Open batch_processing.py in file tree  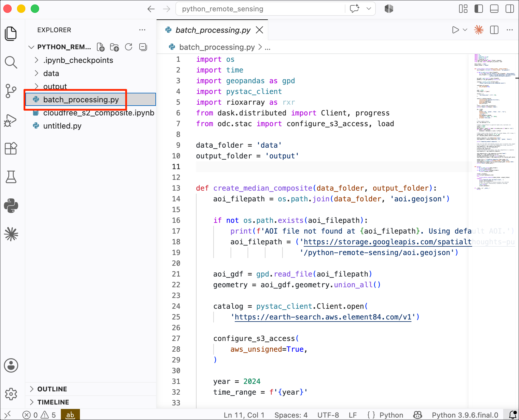(x=91, y=99)
